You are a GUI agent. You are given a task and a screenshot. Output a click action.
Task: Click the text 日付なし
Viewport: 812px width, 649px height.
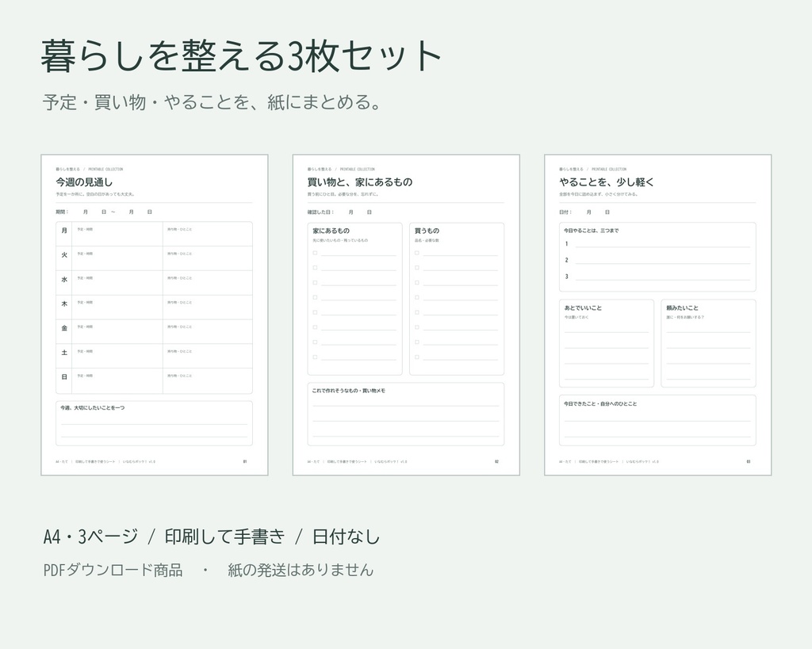click(x=346, y=536)
